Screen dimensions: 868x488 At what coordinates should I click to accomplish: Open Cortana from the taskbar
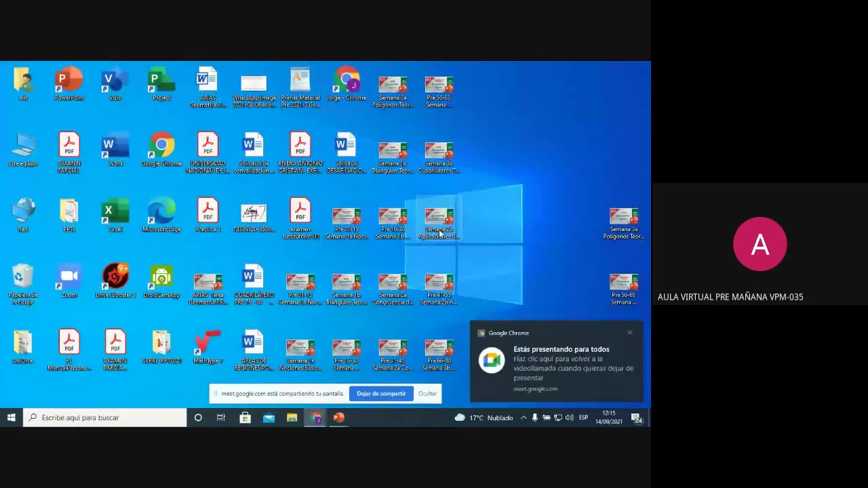[x=198, y=418]
